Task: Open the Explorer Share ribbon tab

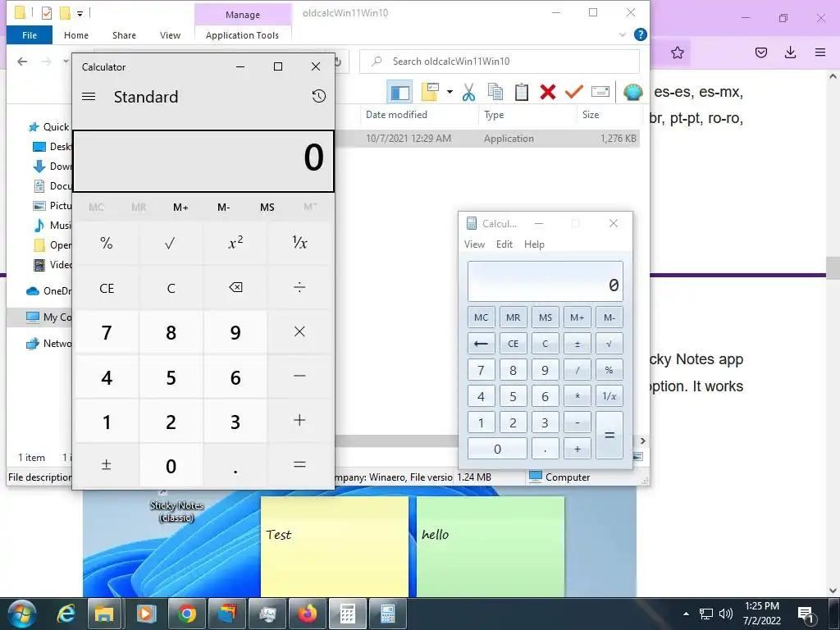Action: coord(124,35)
